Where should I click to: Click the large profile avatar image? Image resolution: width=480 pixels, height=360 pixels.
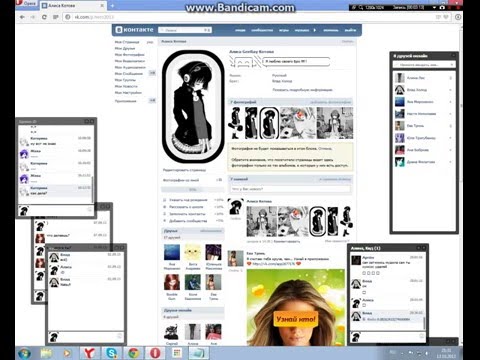[x=193, y=106]
